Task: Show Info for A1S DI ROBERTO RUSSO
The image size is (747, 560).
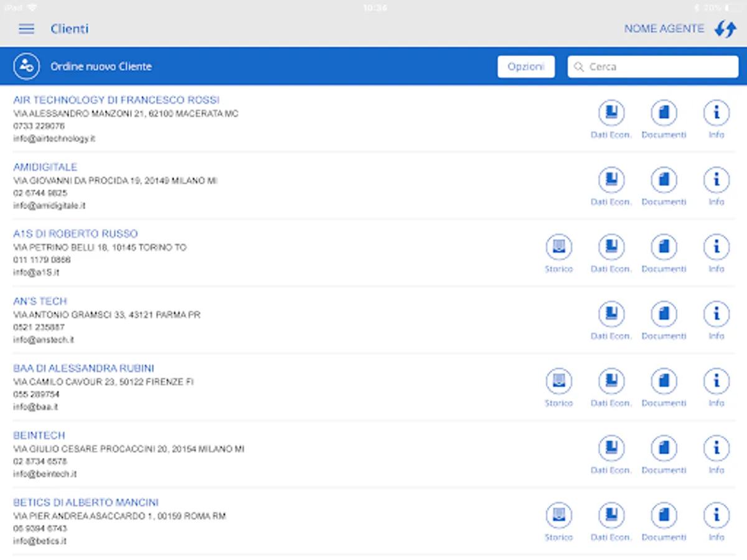Action: pos(716,254)
